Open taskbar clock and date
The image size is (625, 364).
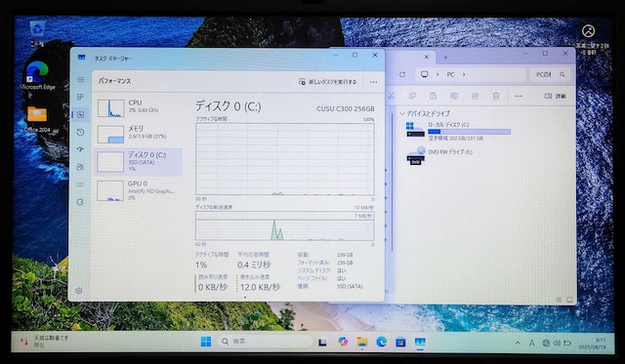592,344
